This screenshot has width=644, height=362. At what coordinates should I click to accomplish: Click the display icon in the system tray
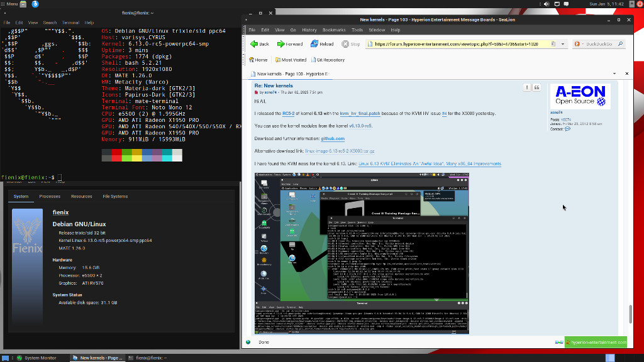tap(557, 4)
